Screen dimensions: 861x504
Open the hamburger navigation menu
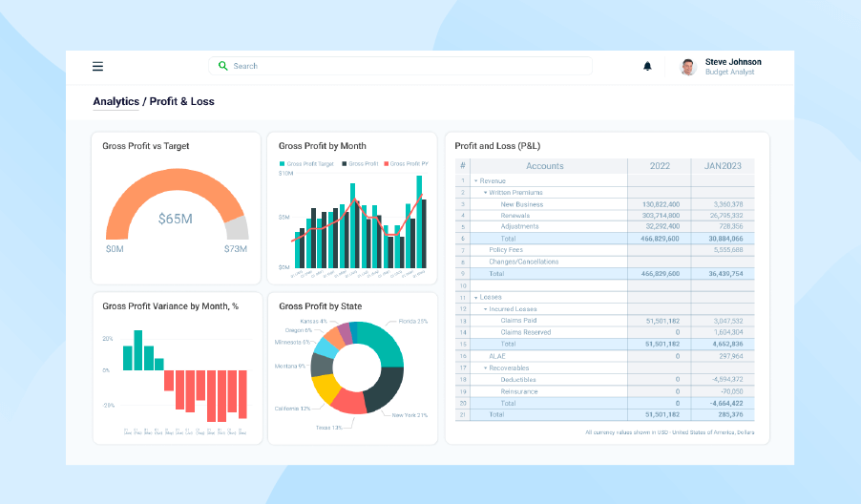[x=97, y=66]
